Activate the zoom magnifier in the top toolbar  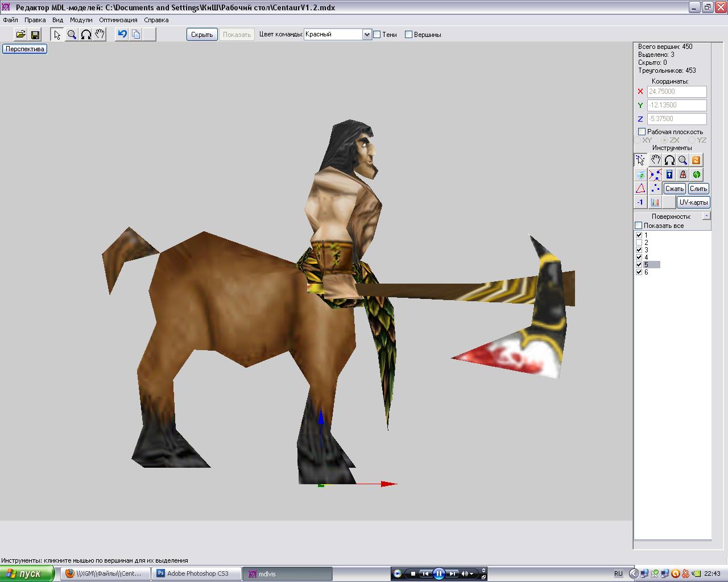coord(72,34)
